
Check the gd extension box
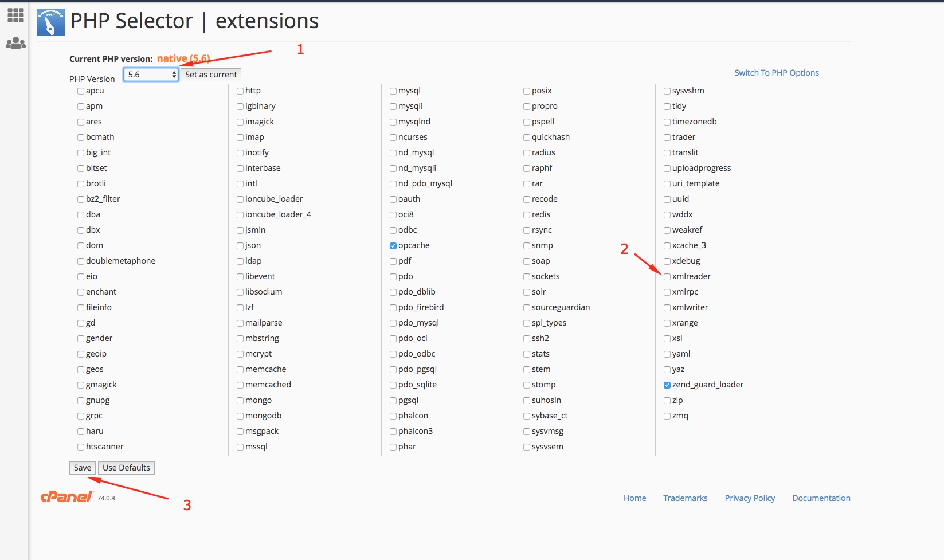click(81, 323)
